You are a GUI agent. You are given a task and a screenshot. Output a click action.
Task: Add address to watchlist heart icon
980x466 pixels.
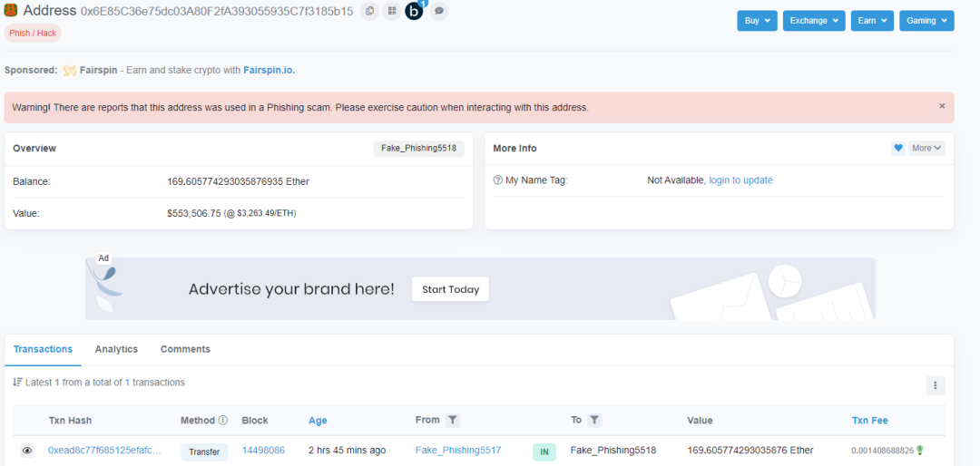tap(898, 148)
